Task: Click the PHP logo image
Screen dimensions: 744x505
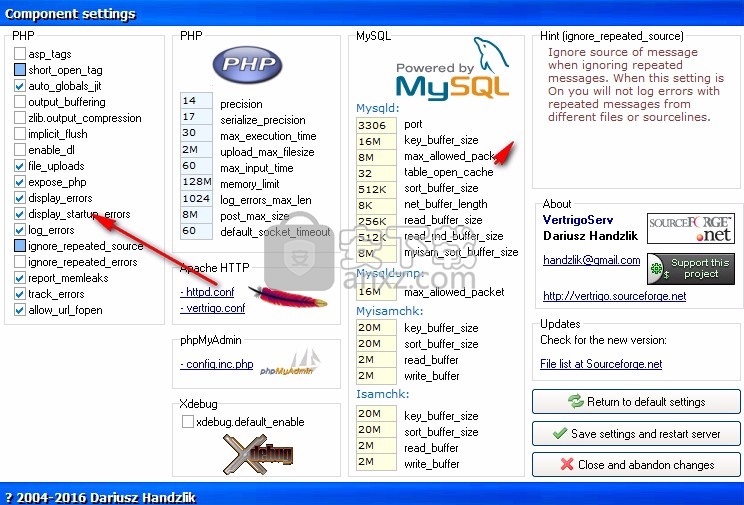Action: point(247,64)
